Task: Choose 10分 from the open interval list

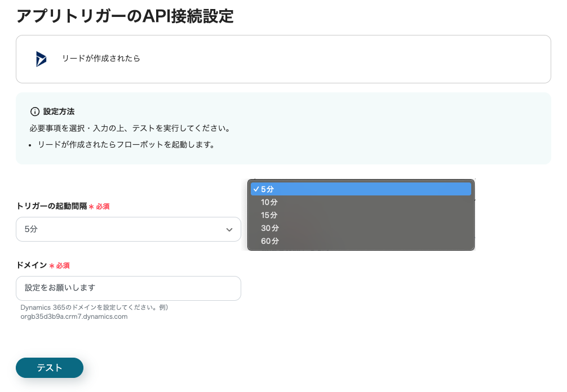Action: [x=269, y=202]
